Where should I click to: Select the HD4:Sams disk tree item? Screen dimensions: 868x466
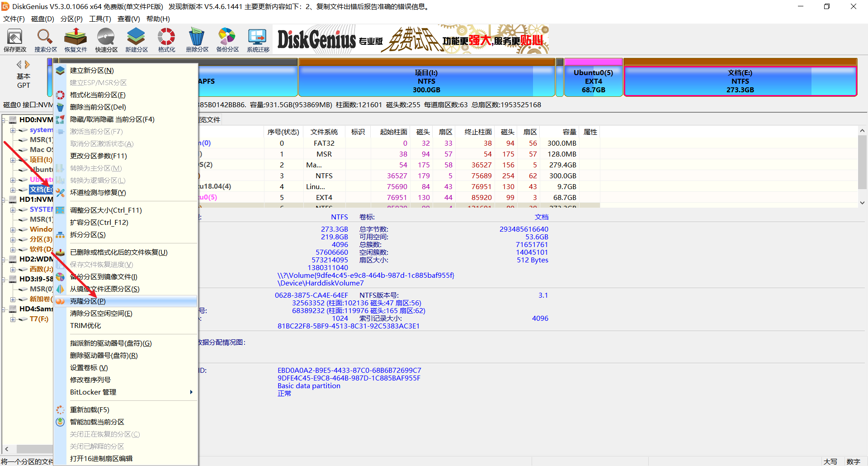pyautogui.click(x=36, y=309)
